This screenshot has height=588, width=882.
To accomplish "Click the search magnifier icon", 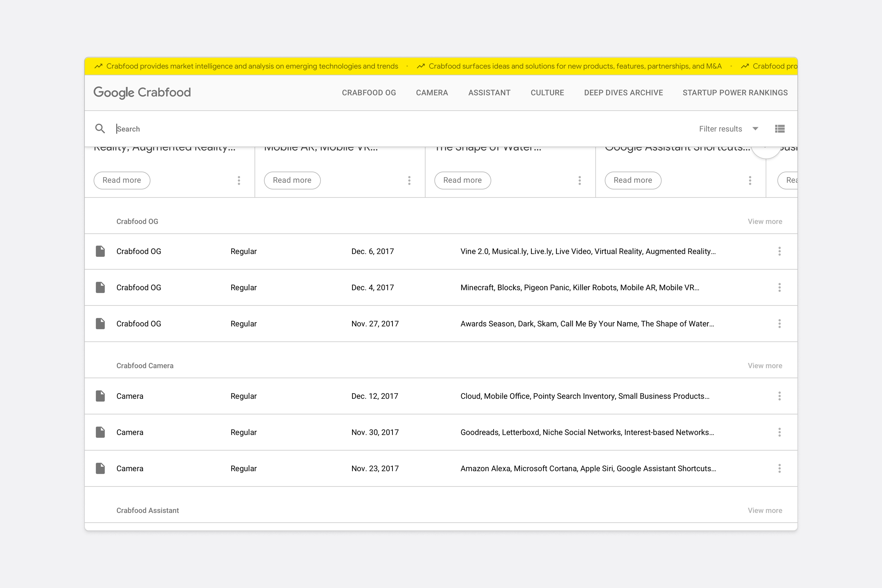I will pyautogui.click(x=100, y=129).
